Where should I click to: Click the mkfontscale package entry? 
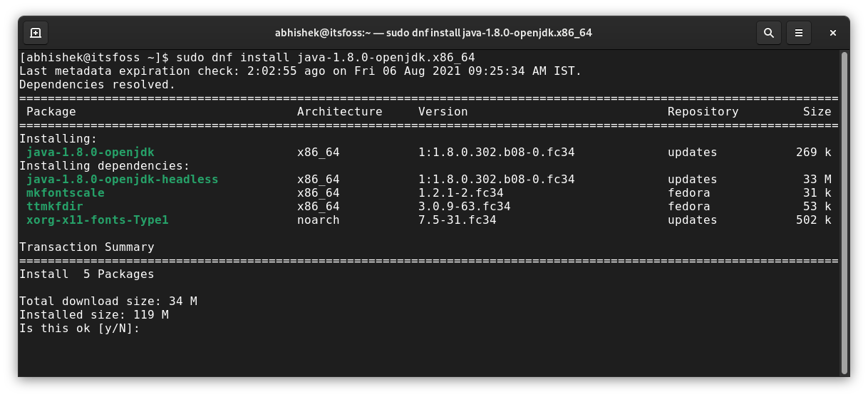pyautogui.click(x=66, y=193)
